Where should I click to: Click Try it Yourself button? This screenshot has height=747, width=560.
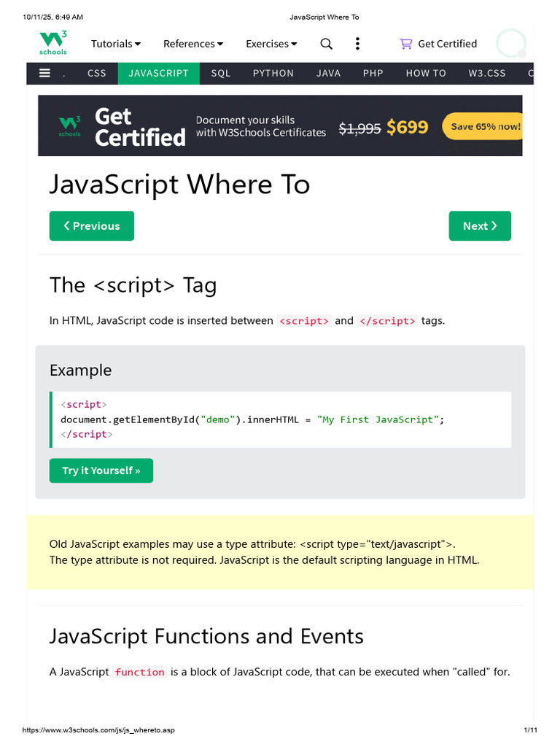[x=101, y=471]
